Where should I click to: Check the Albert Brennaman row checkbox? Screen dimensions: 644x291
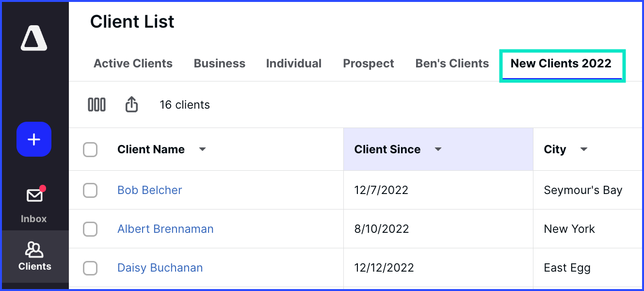point(90,229)
